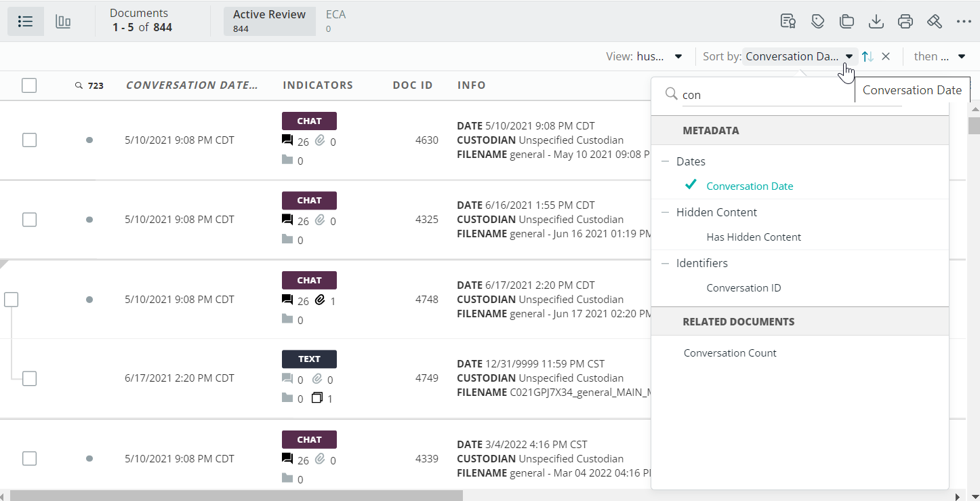The image size is (980, 501).
Task: Click comments icon in doc 4630 row
Action: [x=287, y=140]
